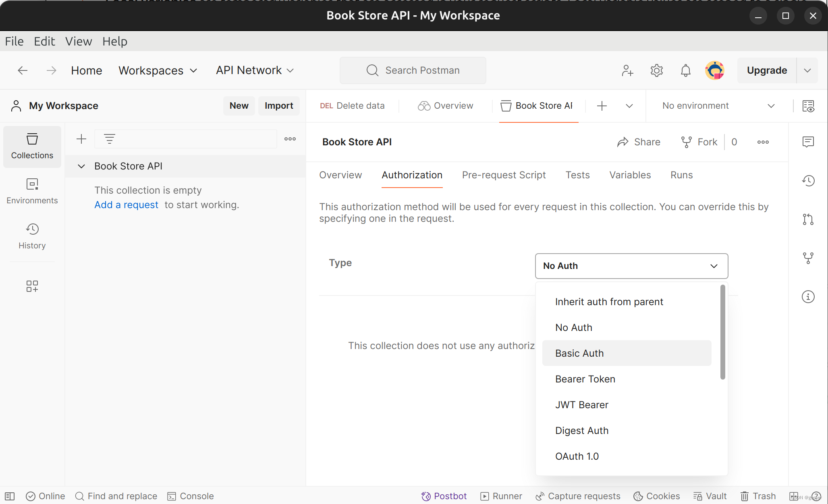Viewport: 828px width, 504px height.
Task: Choose JWT Bearer
Action: pyautogui.click(x=627, y=405)
